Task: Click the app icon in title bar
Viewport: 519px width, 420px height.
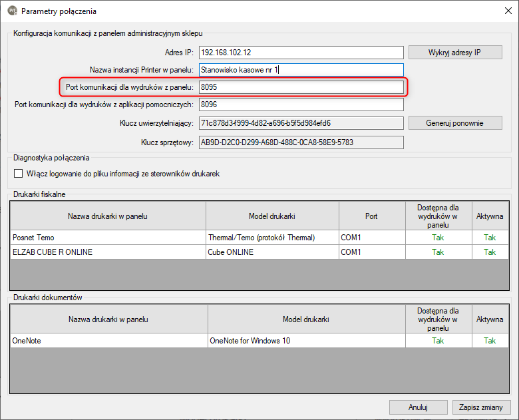Action: coord(12,11)
